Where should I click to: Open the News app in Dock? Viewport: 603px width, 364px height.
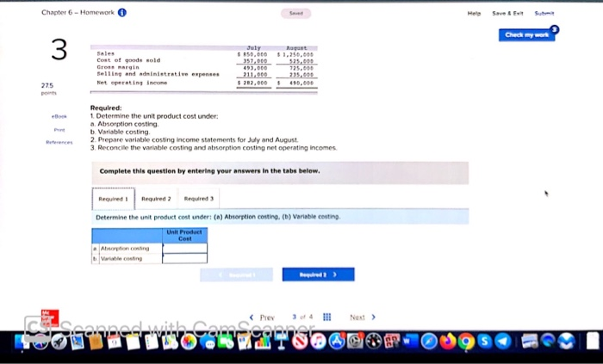[x=300, y=342]
